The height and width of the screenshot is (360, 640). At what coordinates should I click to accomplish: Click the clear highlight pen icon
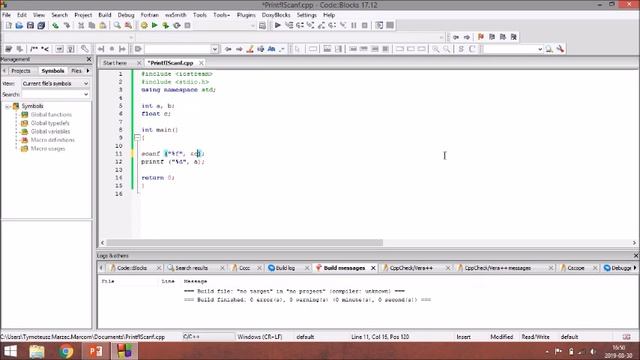(250, 49)
